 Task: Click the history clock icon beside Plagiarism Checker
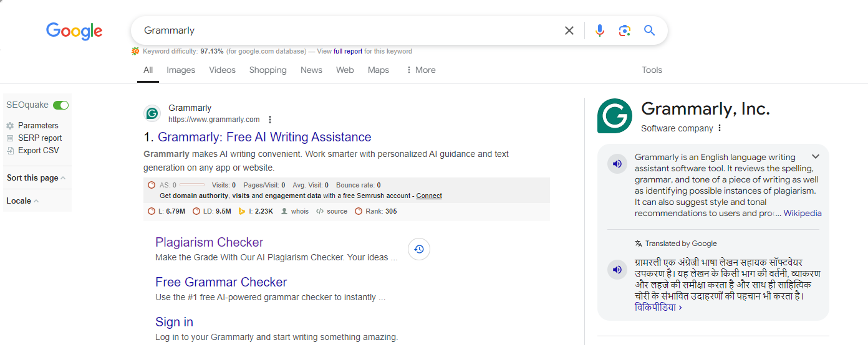pos(419,249)
